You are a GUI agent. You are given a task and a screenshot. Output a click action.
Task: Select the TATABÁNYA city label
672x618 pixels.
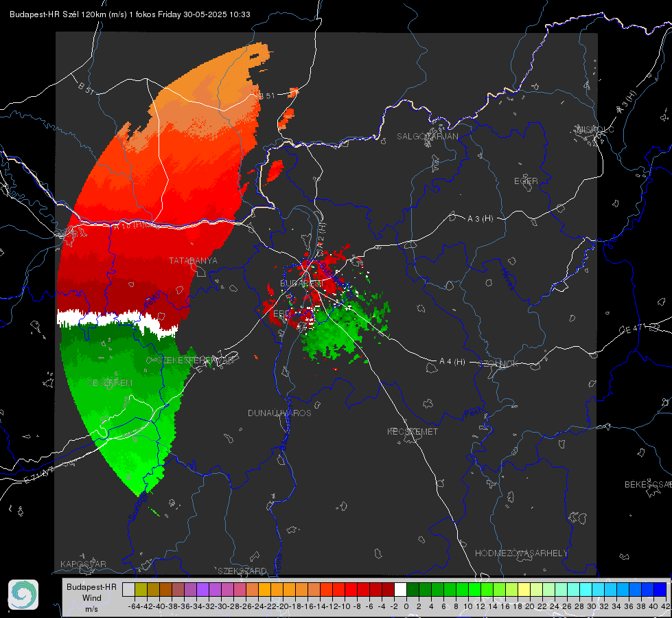coord(193,261)
